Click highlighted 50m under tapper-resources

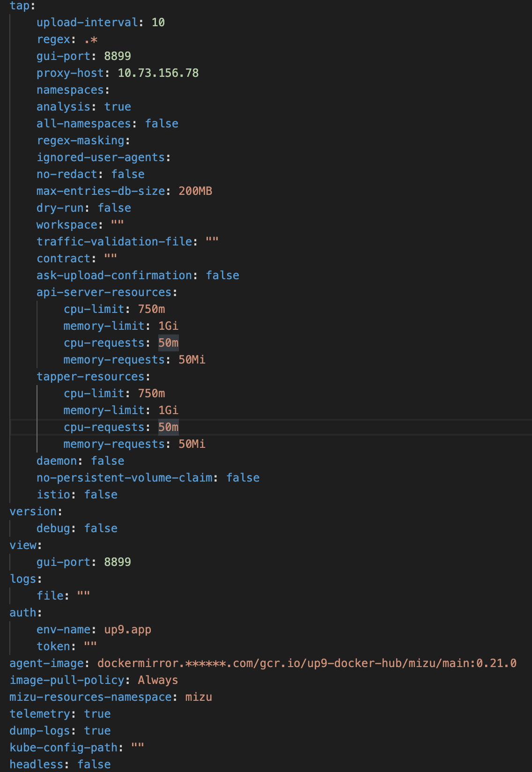pyautogui.click(x=168, y=427)
